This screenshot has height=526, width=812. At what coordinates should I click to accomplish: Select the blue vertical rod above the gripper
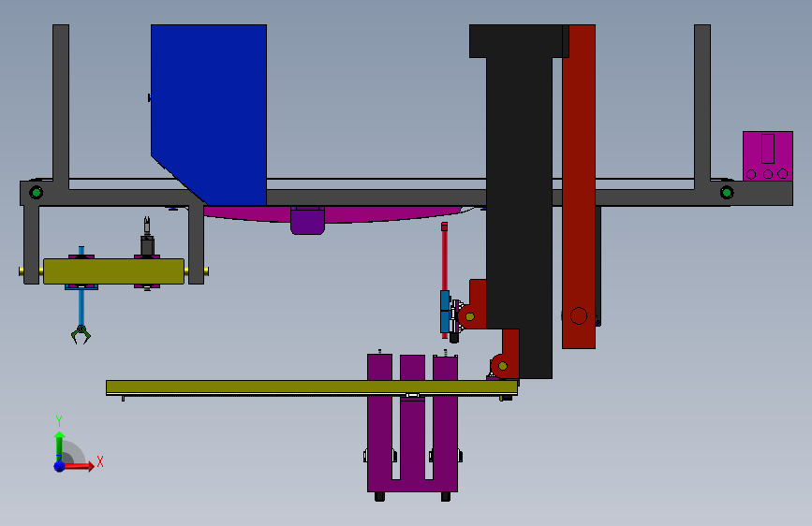pos(81,307)
